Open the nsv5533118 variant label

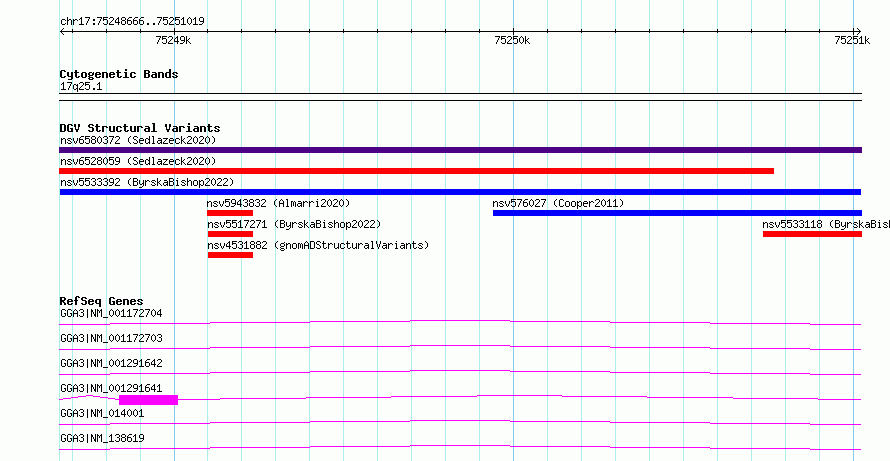[826, 224]
